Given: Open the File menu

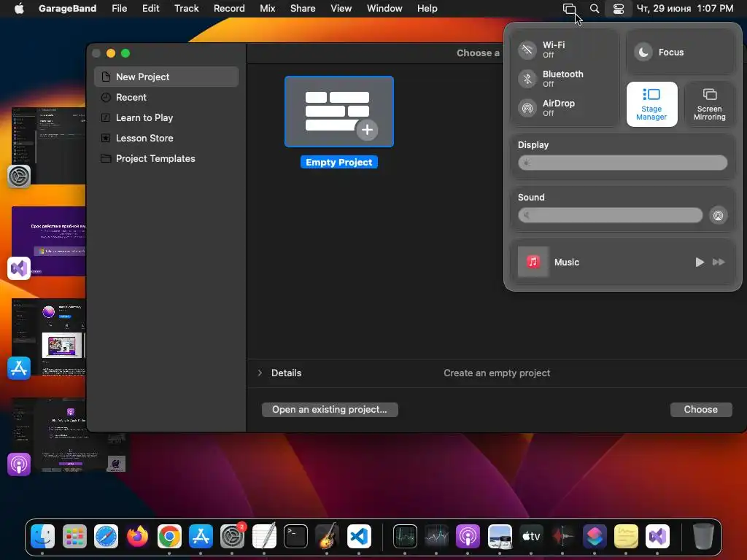Looking at the screenshot, I should point(119,9).
